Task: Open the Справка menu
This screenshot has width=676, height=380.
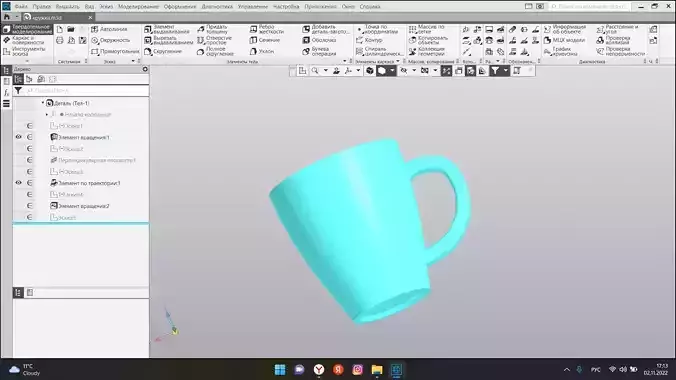Action: 369,6
